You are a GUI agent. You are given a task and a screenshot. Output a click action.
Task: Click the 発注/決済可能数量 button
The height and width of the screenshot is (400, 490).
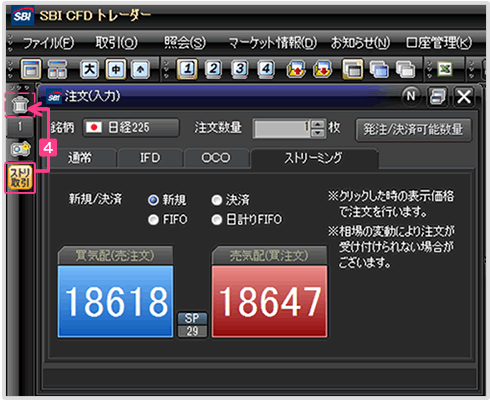pos(413,129)
